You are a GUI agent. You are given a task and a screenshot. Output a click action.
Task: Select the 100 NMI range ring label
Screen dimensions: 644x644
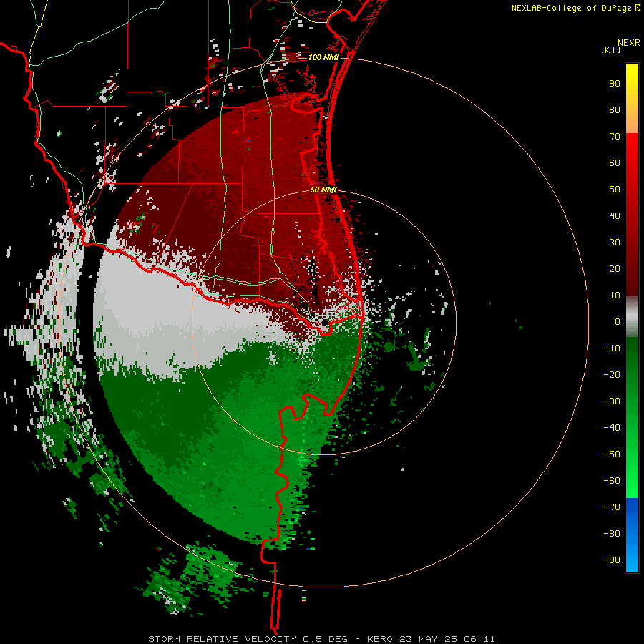click(x=323, y=57)
